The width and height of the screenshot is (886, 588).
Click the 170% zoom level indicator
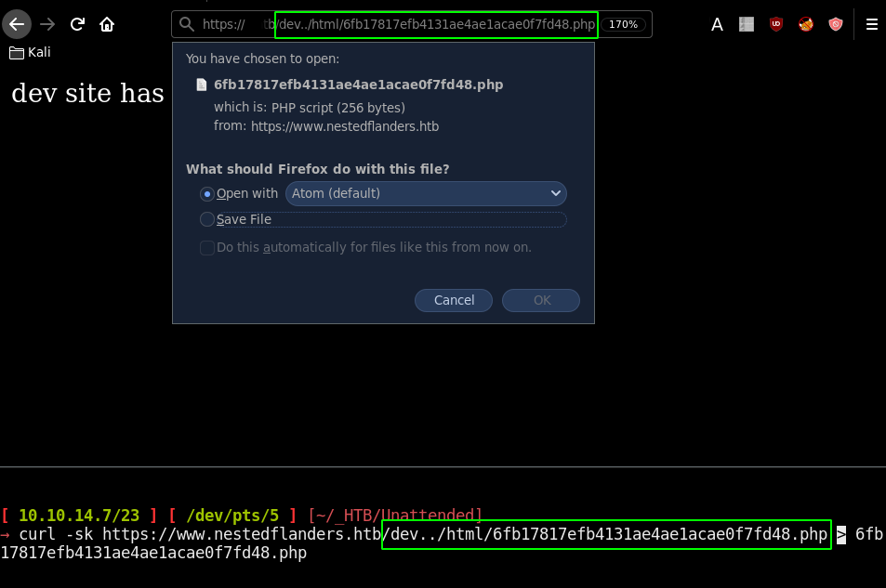point(623,24)
